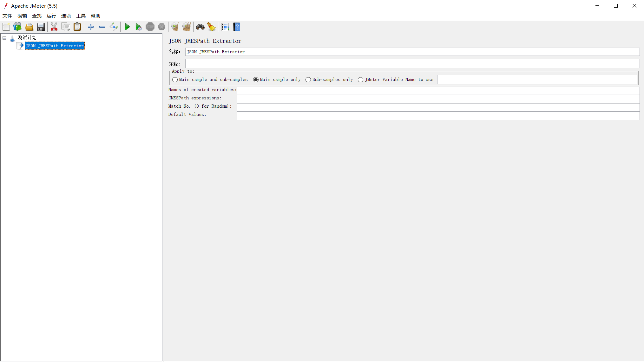Open the 运行 menu
The image size is (644, 362).
[51, 16]
